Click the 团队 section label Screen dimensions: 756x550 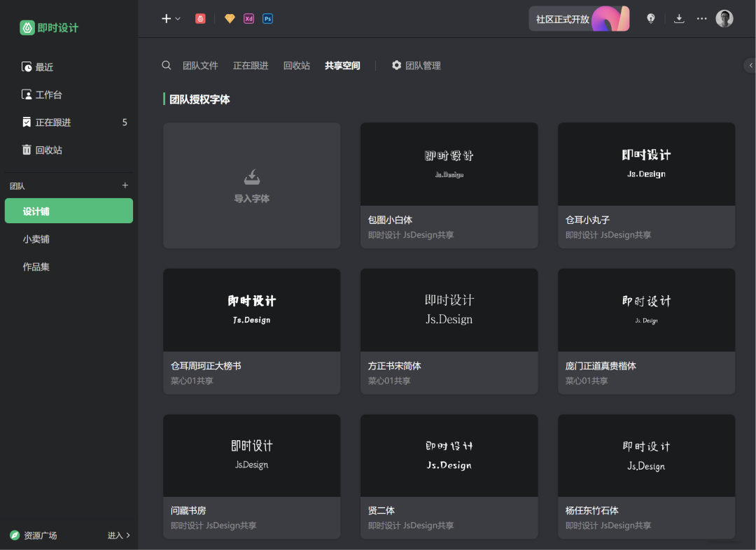[x=17, y=186]
